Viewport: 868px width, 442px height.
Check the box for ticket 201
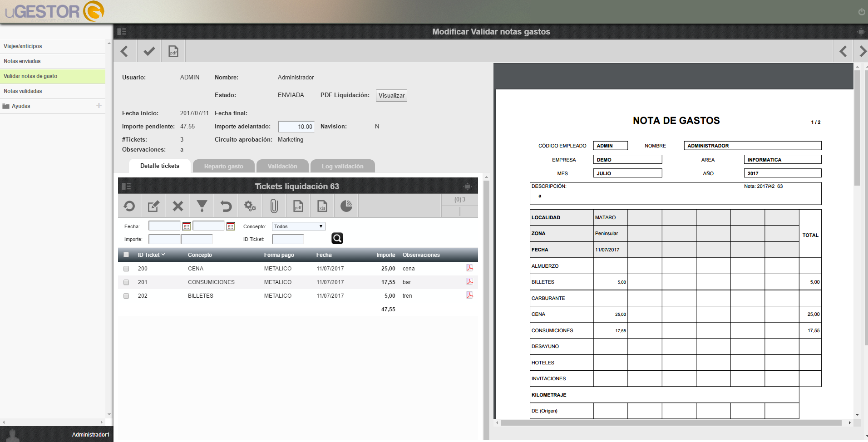tap(126, 282)
